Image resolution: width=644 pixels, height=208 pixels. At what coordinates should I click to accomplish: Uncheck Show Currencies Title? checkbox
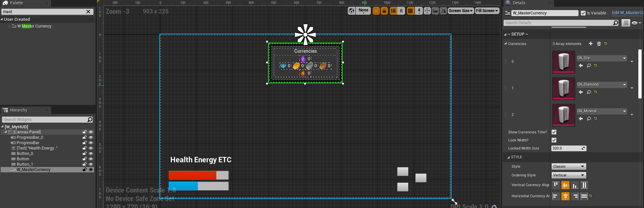pyautogui.click(x=554, y=132)
